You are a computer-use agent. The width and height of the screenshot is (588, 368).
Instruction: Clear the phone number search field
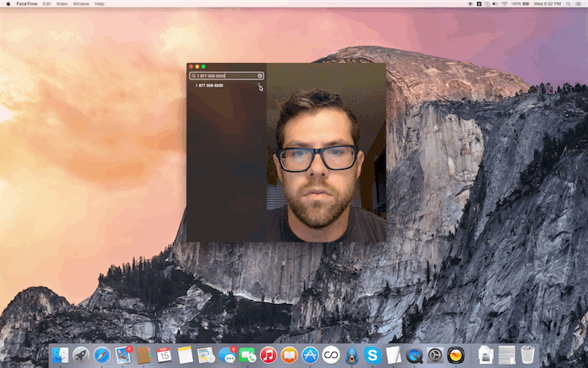pyautogui.click(x=260, y=76)
